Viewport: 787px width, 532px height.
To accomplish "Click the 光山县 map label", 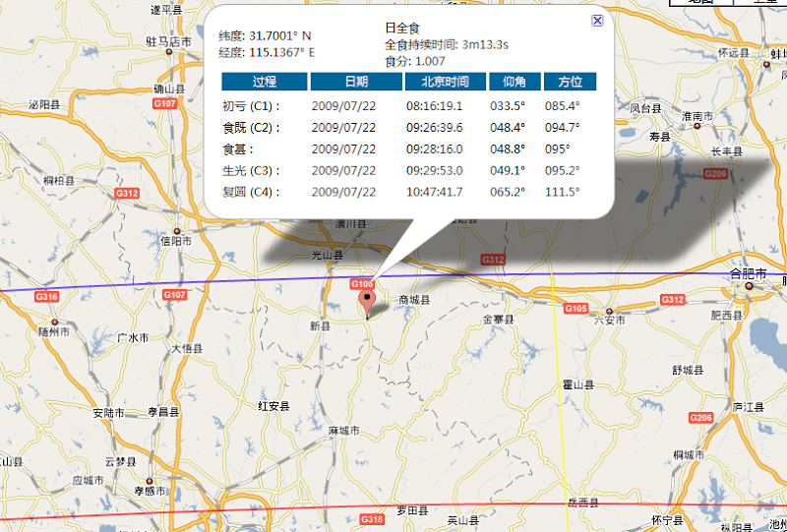I will (328, 256).
